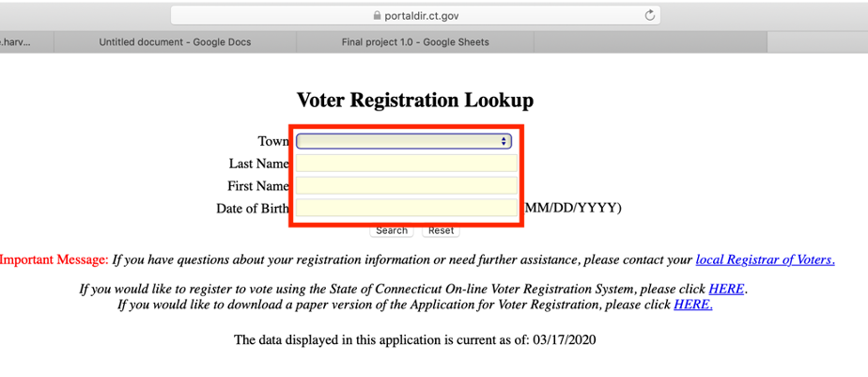Click the Town dropdown stepper arrows
The height and width of the screenshot is (377, 868).
click(504, 141)
